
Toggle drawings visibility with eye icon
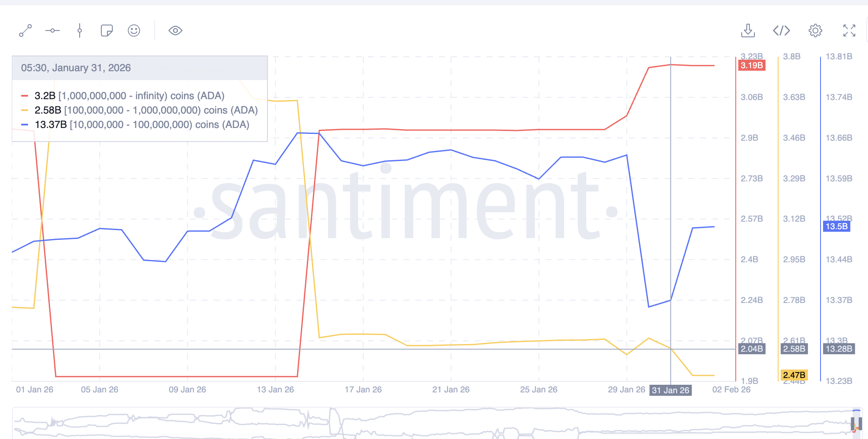point(175,31)
